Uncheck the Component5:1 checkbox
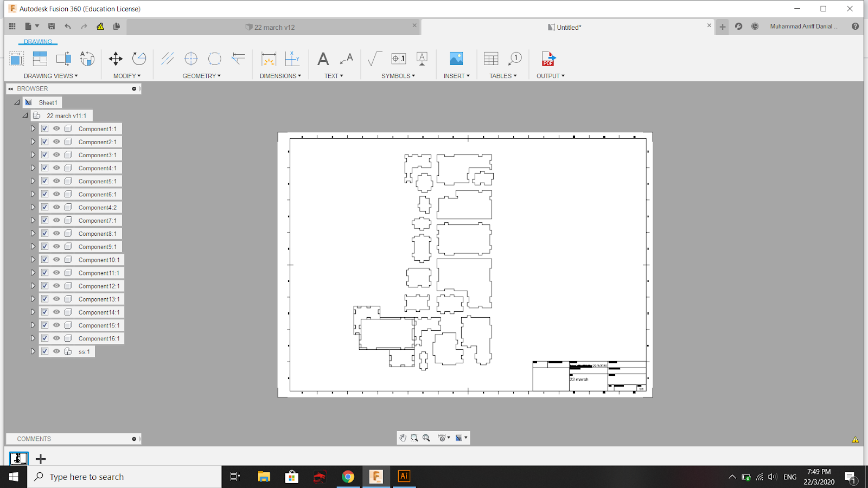Viewport: 868px width, 488px height. tap(44, 181)
